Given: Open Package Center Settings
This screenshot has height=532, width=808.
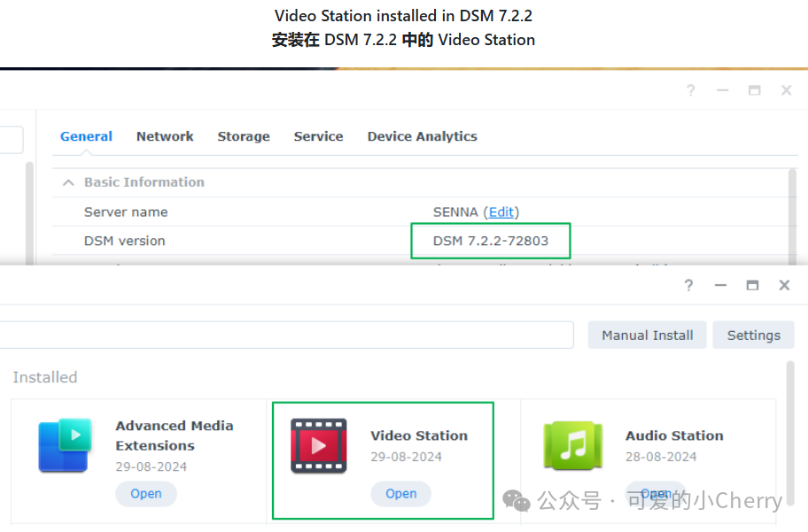Looking at the screenshot, I should [753, 335].
